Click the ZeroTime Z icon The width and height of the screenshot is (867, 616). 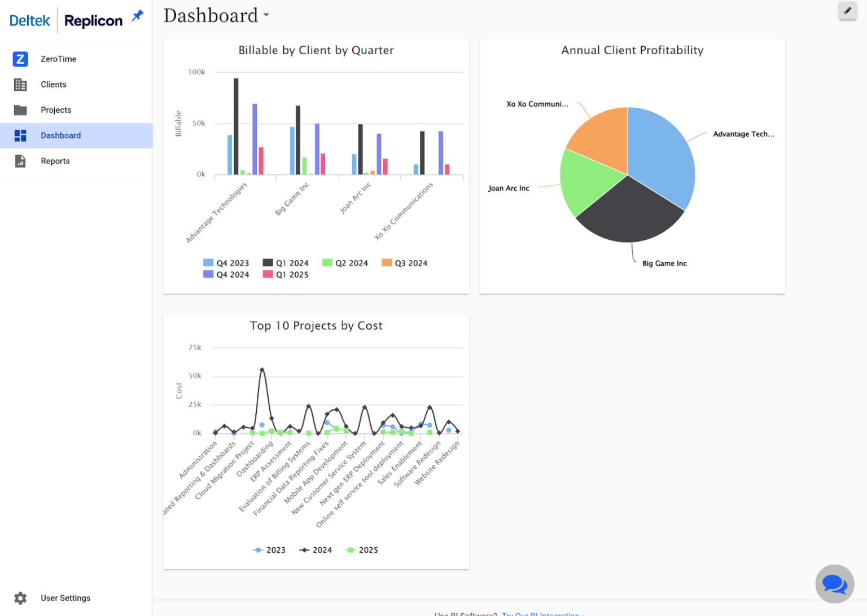click(x=20, y=59)
